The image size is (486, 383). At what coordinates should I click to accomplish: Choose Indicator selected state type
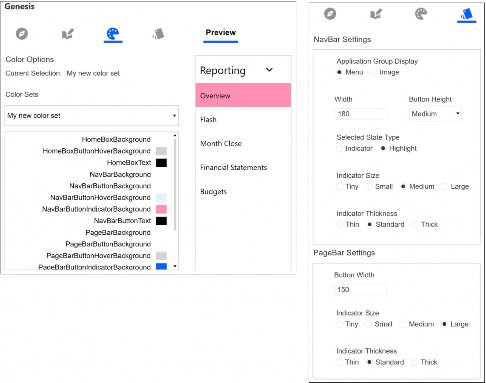point(339,148)
